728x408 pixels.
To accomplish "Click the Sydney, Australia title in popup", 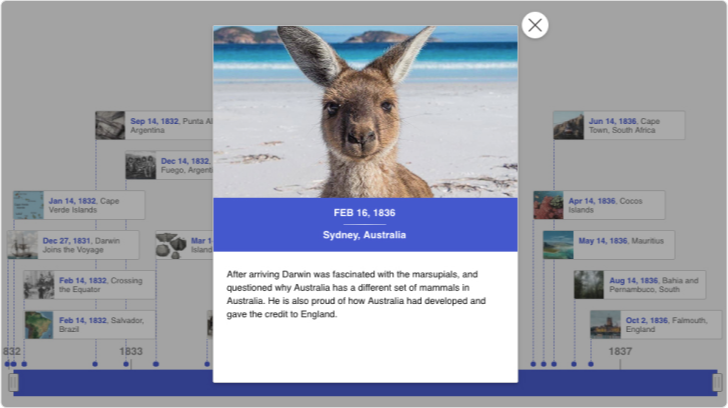I will pos(364,235).
